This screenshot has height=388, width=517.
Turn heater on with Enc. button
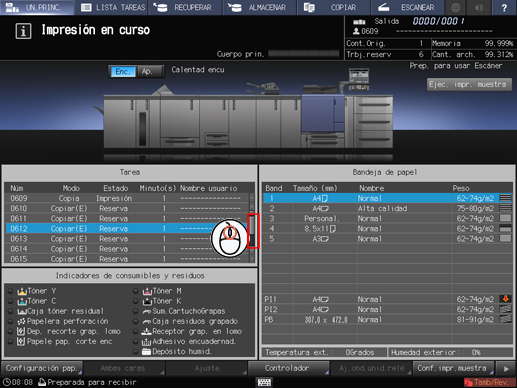(123, 71)
